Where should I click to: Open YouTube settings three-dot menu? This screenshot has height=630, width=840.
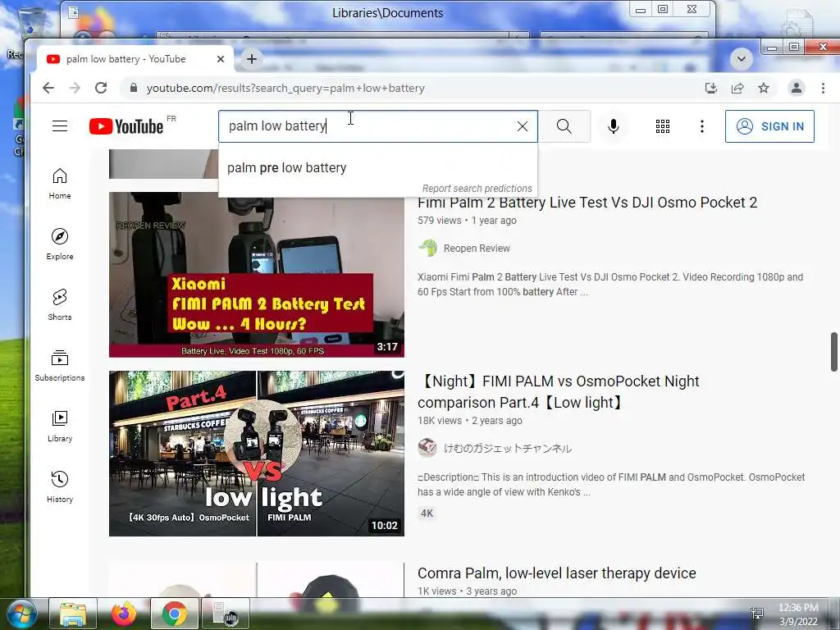(702, 126)
